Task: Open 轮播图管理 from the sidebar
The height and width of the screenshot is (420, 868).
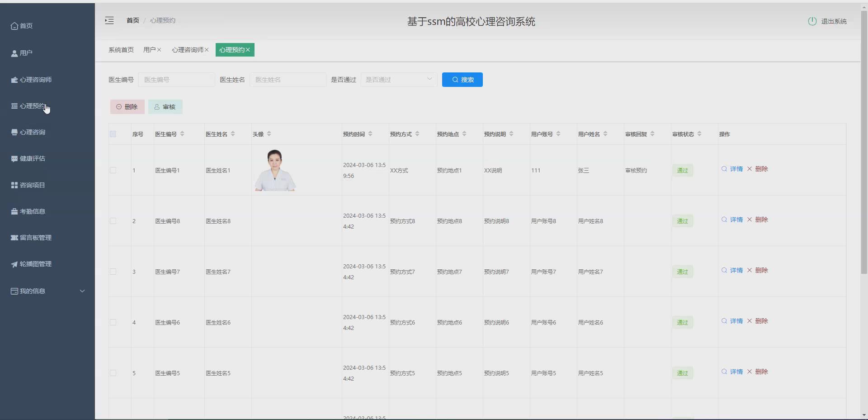Action: pos(35,264)
